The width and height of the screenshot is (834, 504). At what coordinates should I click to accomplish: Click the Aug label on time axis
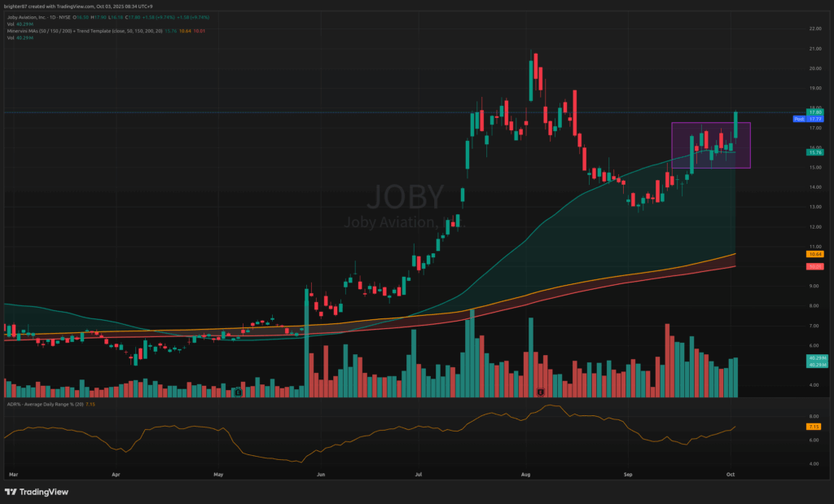[525, 473]
